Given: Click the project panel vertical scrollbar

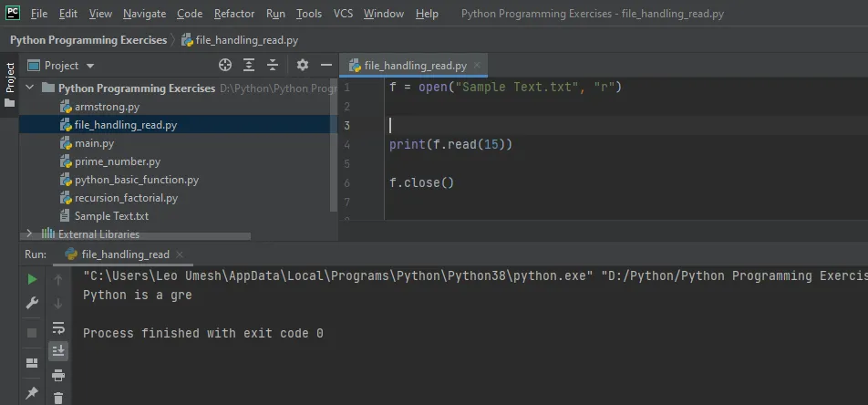Looking at the screenshot, I should tap(334, 146).
